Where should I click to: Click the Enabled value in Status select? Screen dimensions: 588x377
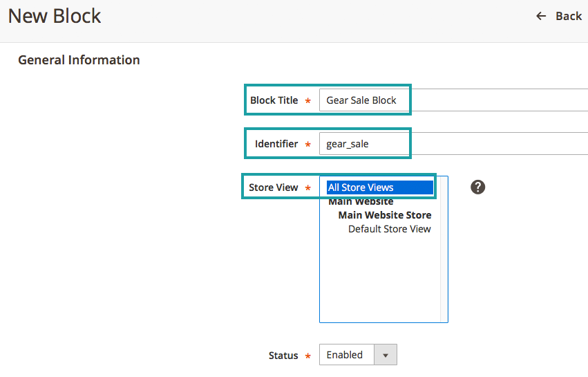(345, 355)
